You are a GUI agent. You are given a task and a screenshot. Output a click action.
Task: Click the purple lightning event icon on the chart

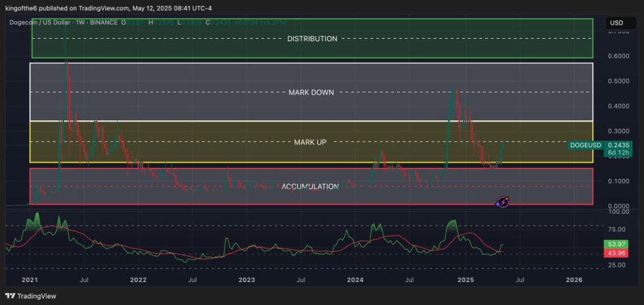coord(503,203)
